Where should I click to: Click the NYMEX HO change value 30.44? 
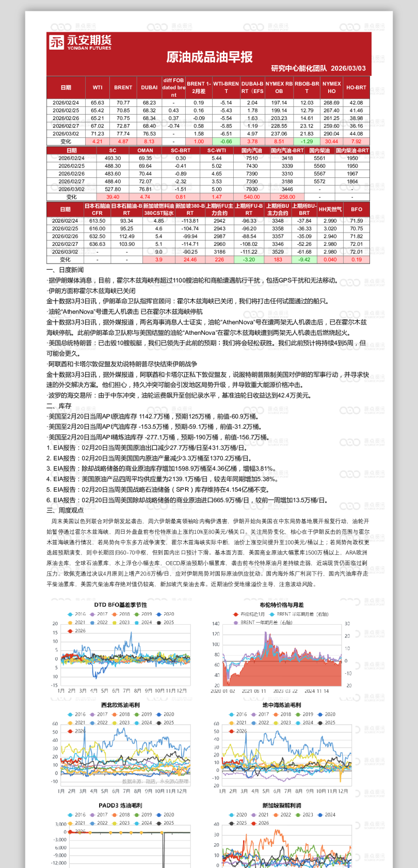pos(331,142)
